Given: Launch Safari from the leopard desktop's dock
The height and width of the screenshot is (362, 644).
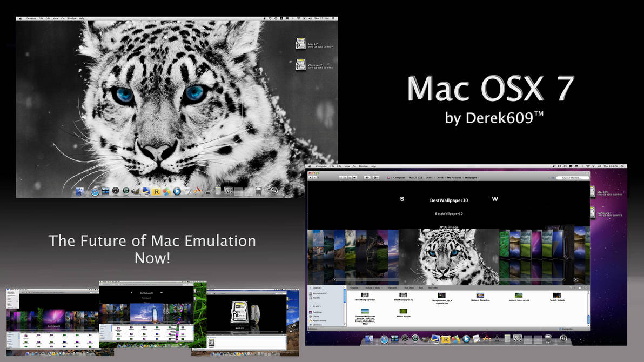Looking at the screenshot, I should pyautogui.click(x=95, y=191).
